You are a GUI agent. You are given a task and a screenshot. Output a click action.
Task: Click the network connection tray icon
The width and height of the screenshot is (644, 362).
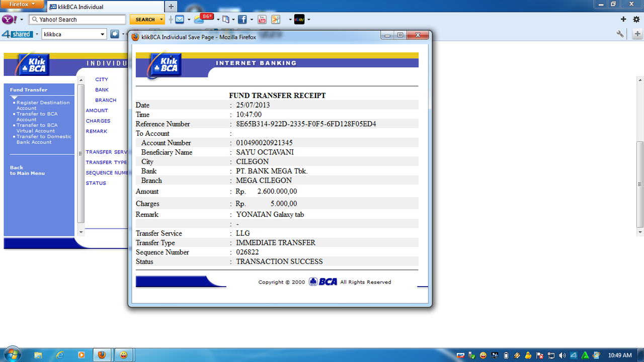click(x=551, y=355)
